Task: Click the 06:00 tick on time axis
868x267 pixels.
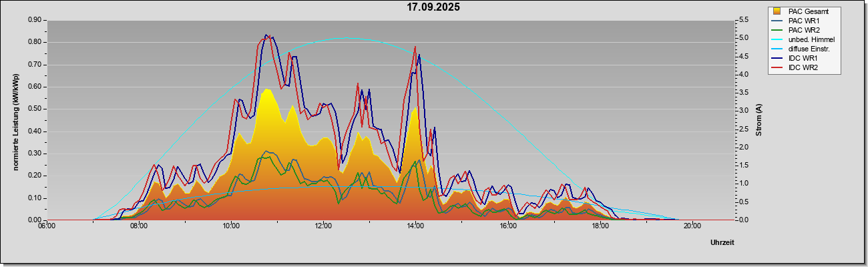Action: click(47, 226)
